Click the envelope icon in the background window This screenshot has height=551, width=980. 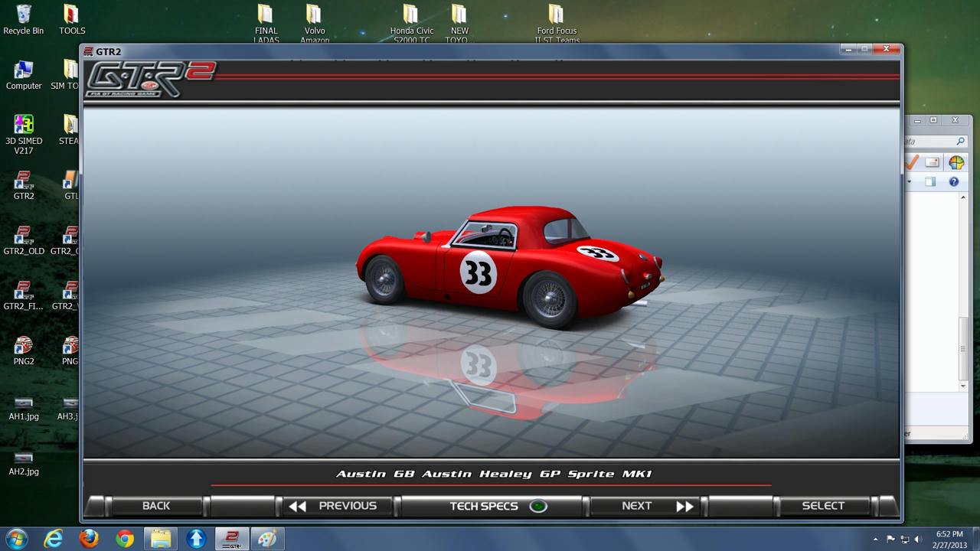[x=932, y=162]
